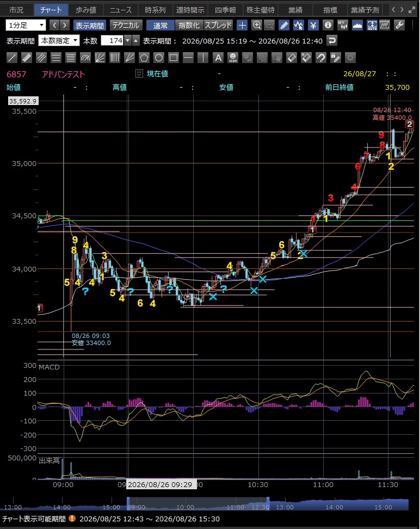This screenshot has height=529, width=420.
Task: Click the magnet snap tool icon
Action: [x=321, y=58]
